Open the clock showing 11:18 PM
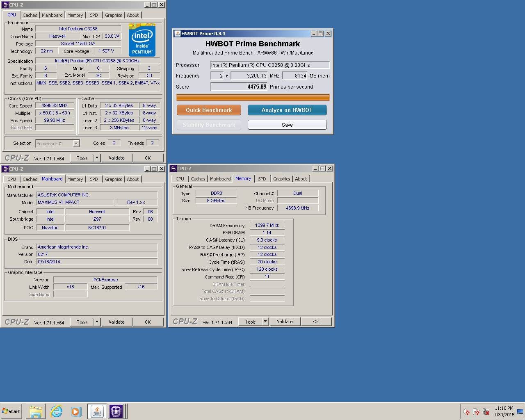Viewport: 525px width, 420px height. click(504, 411)
